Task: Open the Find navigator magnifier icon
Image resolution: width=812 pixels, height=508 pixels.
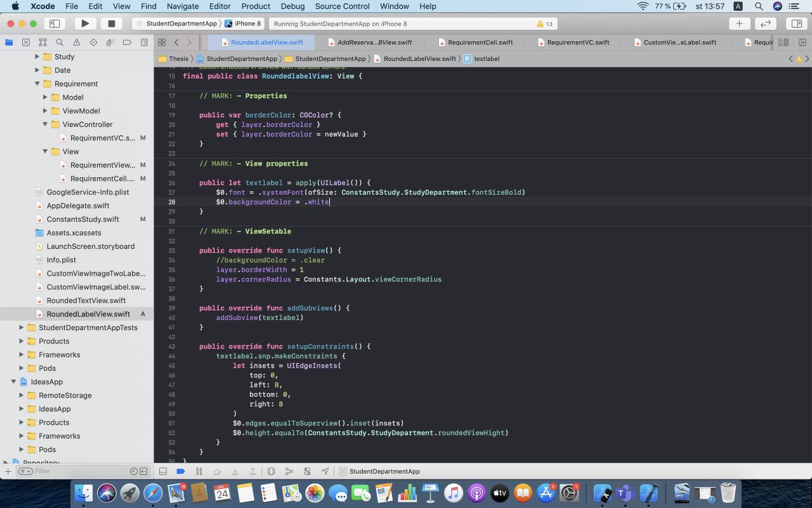Action: [60, 43]
